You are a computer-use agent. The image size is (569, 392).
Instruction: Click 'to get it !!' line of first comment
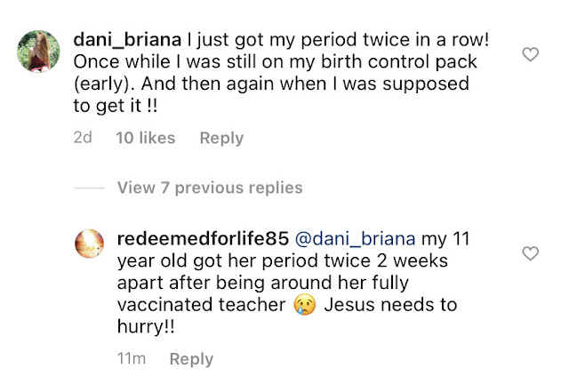[116, 106]
